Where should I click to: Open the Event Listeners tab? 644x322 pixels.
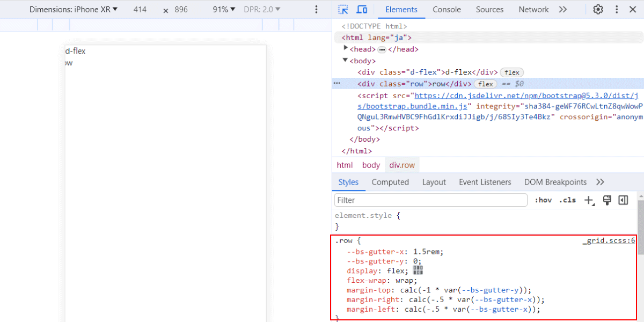[x=485, y=182]
